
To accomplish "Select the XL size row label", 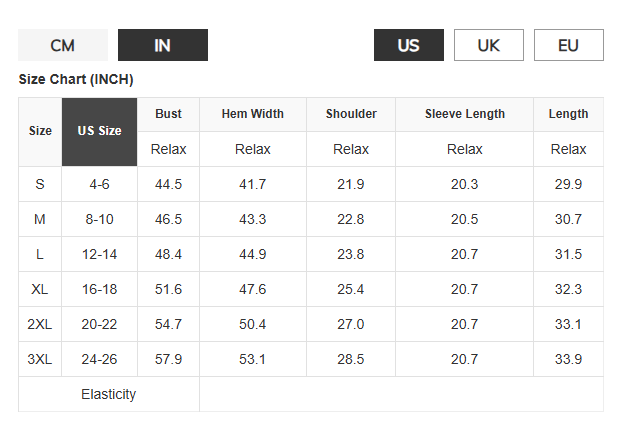I will pos(40,289).
